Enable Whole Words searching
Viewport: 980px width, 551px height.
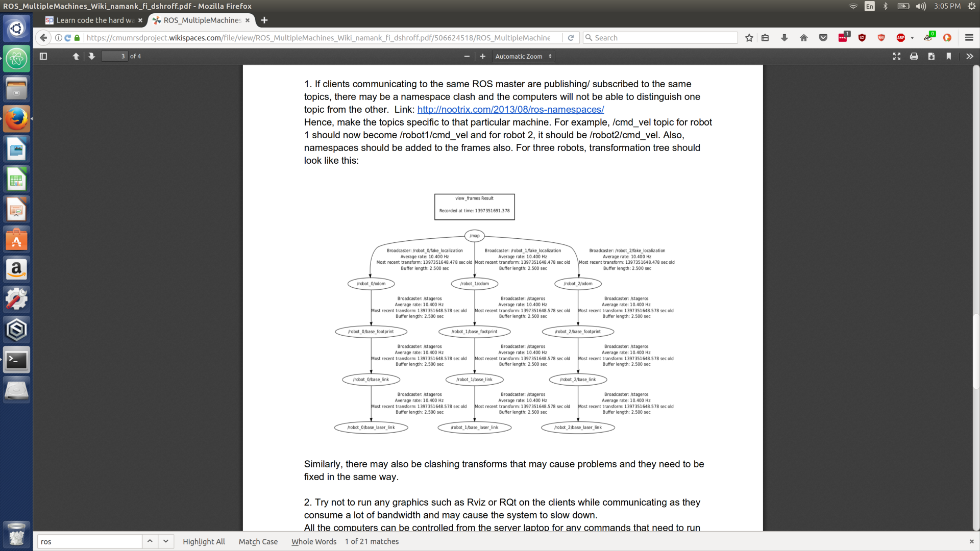[313, 541]
